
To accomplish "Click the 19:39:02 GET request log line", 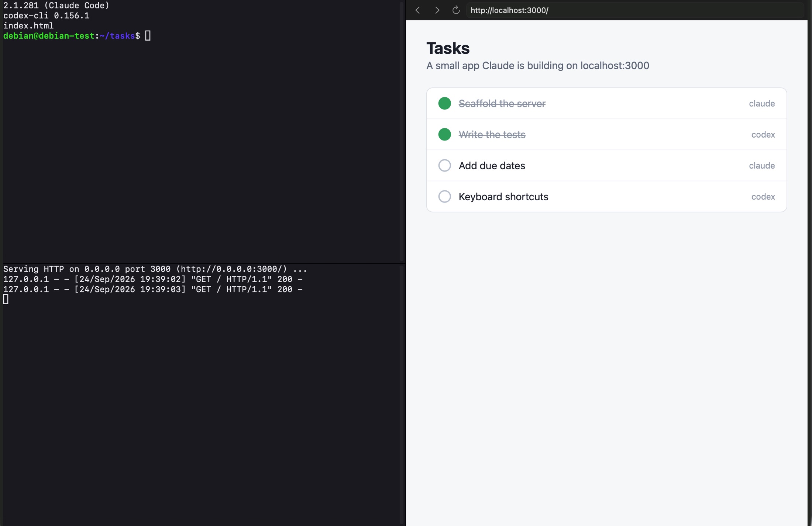I will pyautogui.click(x=153, y=279).
